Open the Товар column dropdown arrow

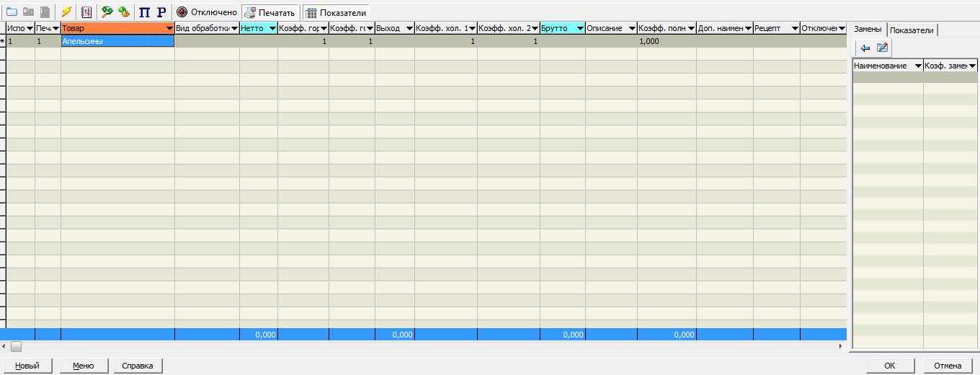(169, 28)
